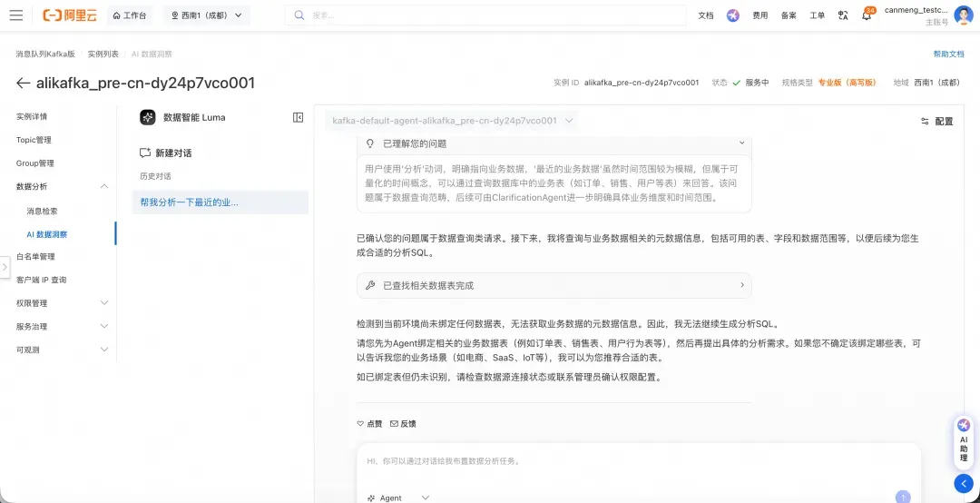Open the floating AI 助理 widget
This screenshot has height=503, width=980.
(964, 441)
